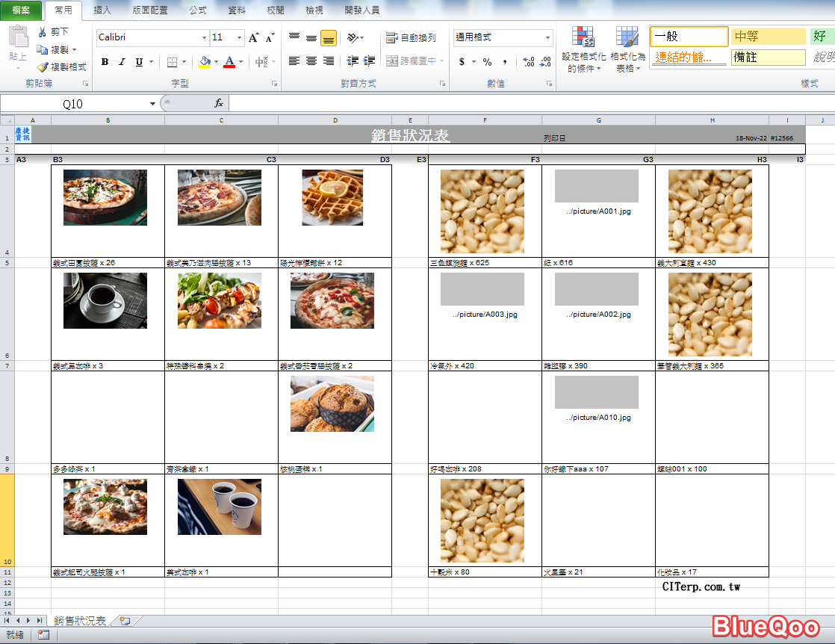Toggle italic formatting
Screen dimensions: 835x644
[122, 62]
